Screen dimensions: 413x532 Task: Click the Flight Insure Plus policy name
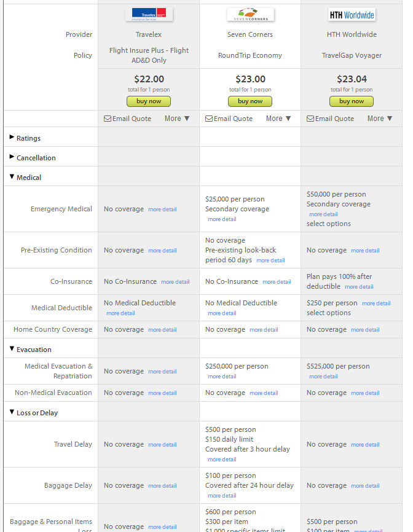coord(149,55)
